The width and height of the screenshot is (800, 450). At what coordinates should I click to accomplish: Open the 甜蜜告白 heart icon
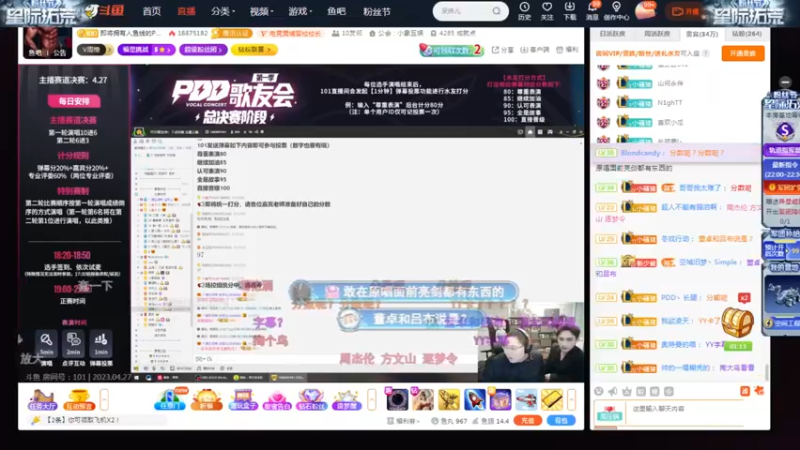click(277, 399)
